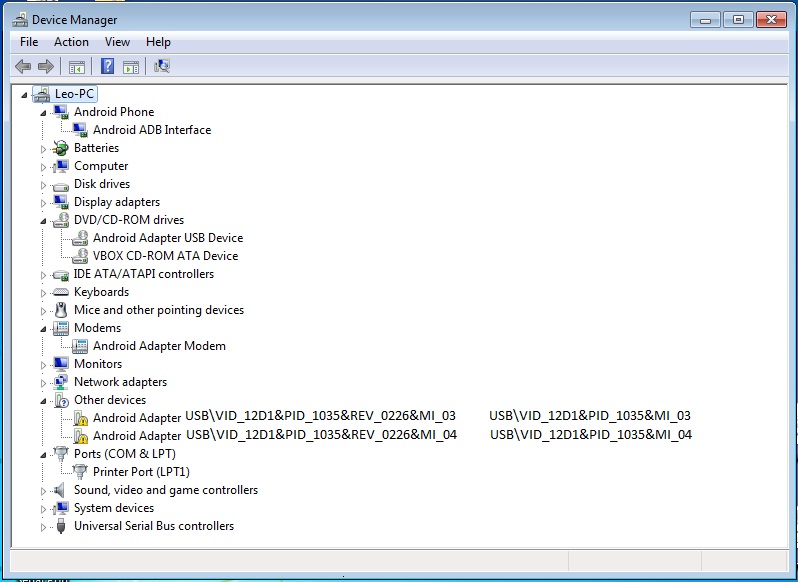Click the Android Phone category icon
This screenshot has width=798, height=582.
click(x=61, y=112)
